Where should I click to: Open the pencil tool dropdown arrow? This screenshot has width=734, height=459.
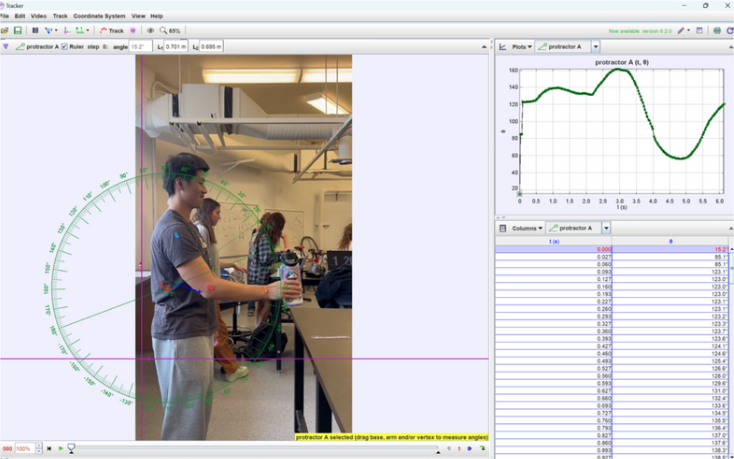[x=688, y=30]
